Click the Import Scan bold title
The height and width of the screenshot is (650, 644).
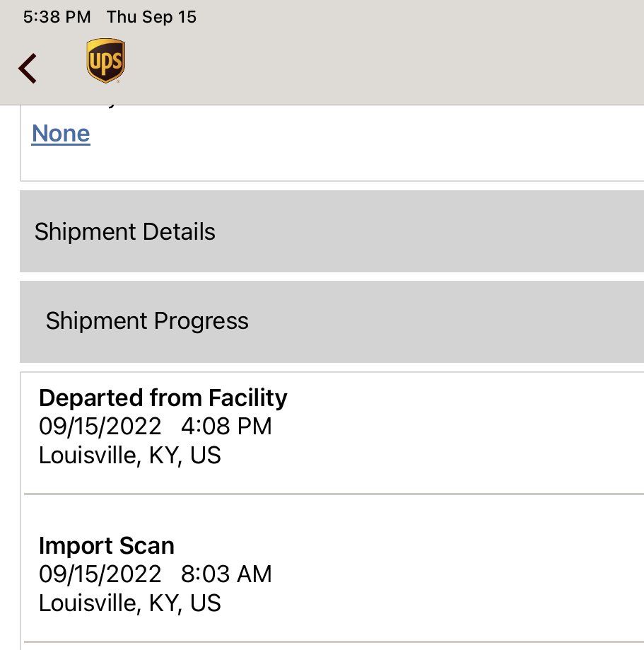(x=107, y=545)
